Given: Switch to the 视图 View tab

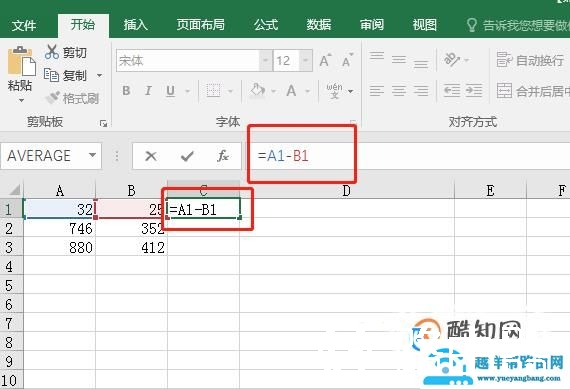Looking at the screenshot, I should pyautogui.click(x=425, y=25).
